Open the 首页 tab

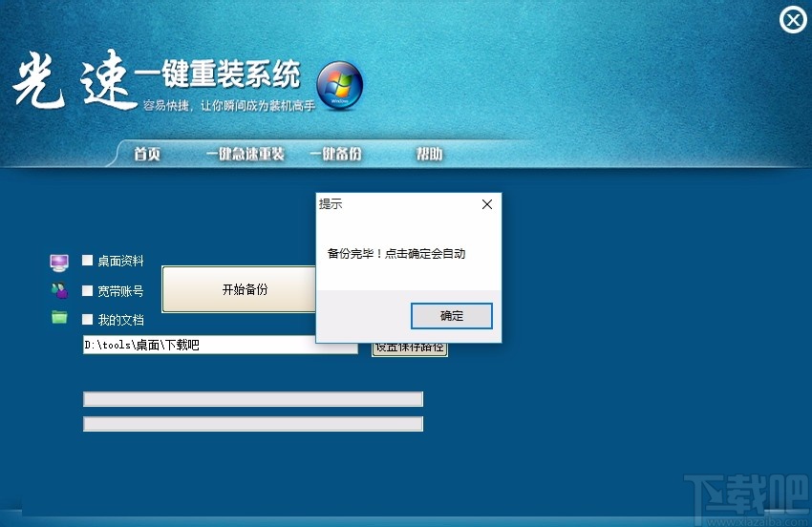(x=147, y=154)
